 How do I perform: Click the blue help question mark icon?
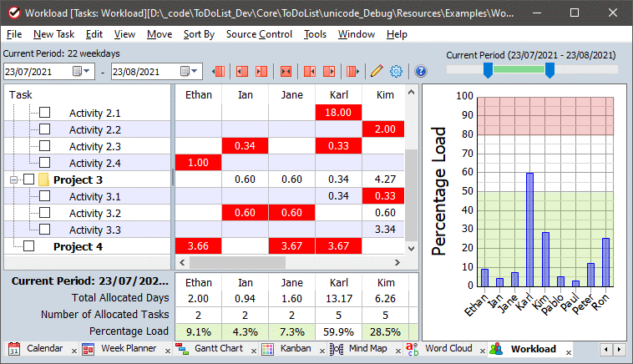coord(421,72)
